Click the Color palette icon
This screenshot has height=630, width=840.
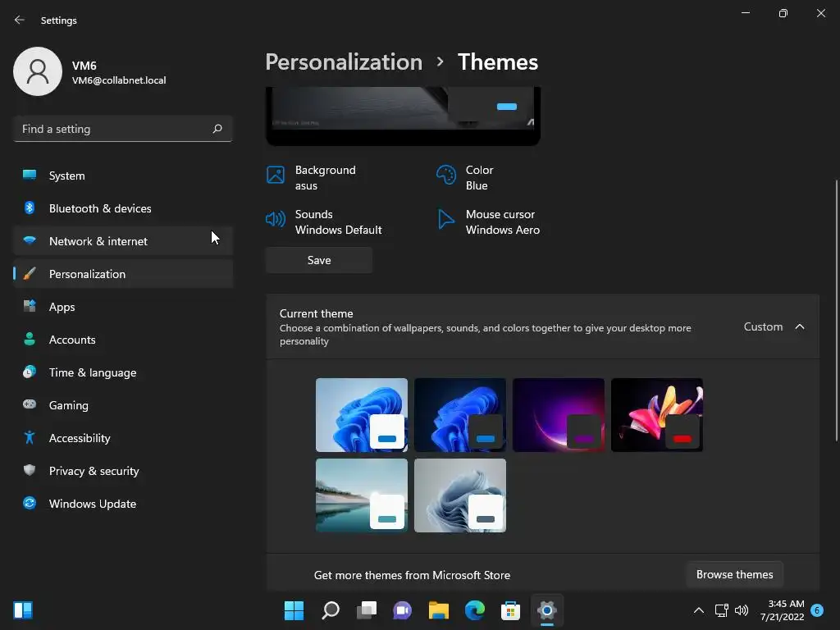pos(445,175)
